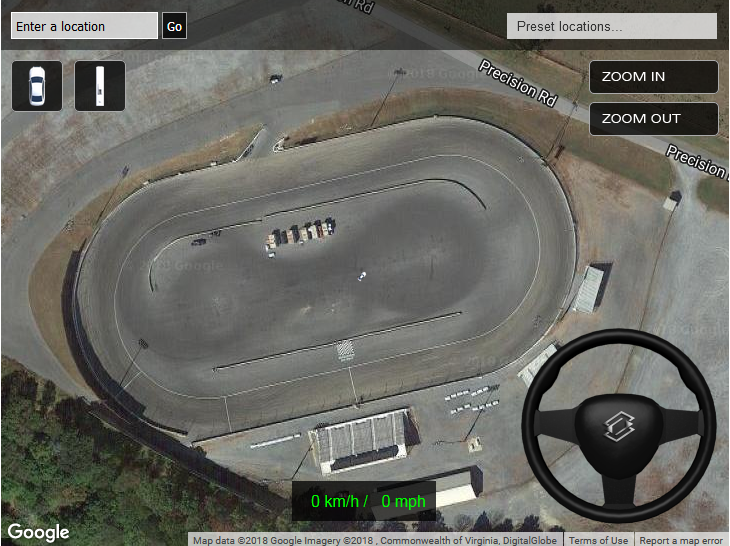
Task: Click the Google logo
Action: tap(38, 532)
